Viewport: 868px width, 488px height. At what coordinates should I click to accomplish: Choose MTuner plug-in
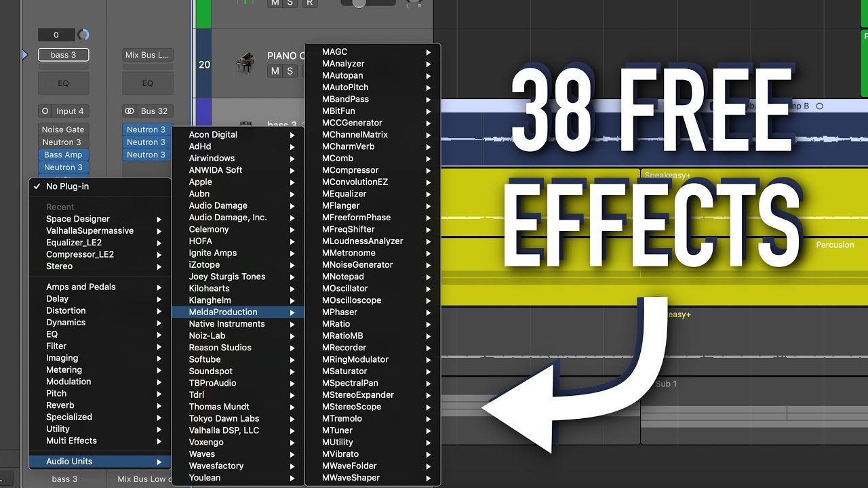pos(373,430)
